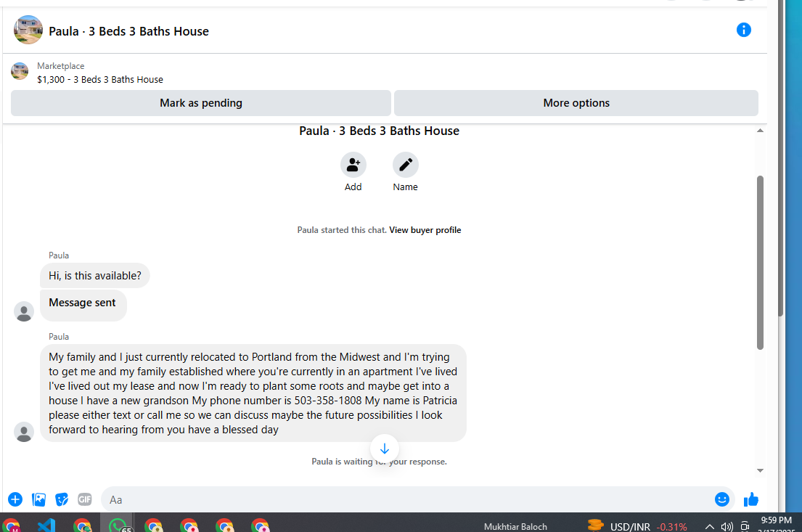Choose a sticker with the sticker icon

pyautogui.click(x=62, y=499)
